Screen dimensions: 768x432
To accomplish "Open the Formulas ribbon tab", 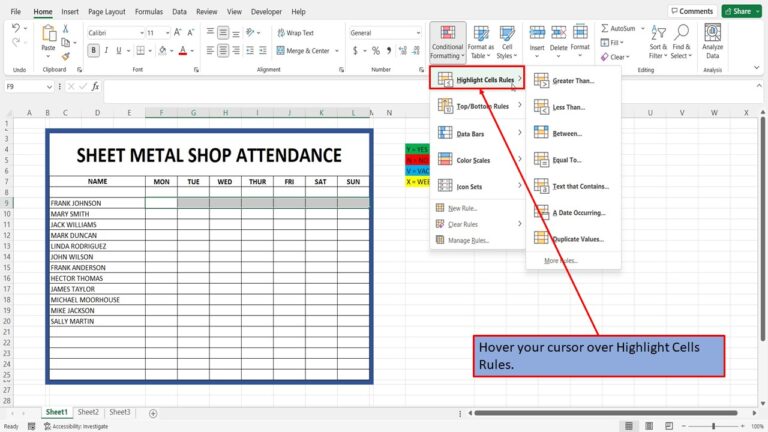I will click(149, 11).
